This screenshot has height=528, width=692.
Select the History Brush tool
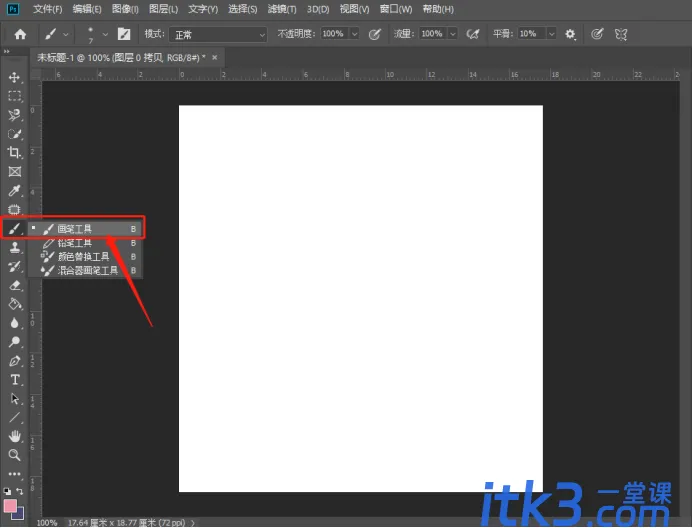click(14, 266)
